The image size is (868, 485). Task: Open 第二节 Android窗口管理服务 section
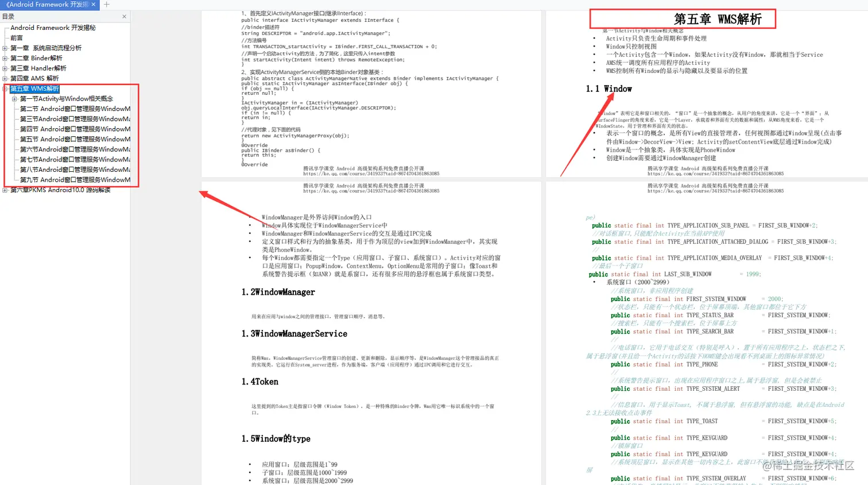pos(75,109)
